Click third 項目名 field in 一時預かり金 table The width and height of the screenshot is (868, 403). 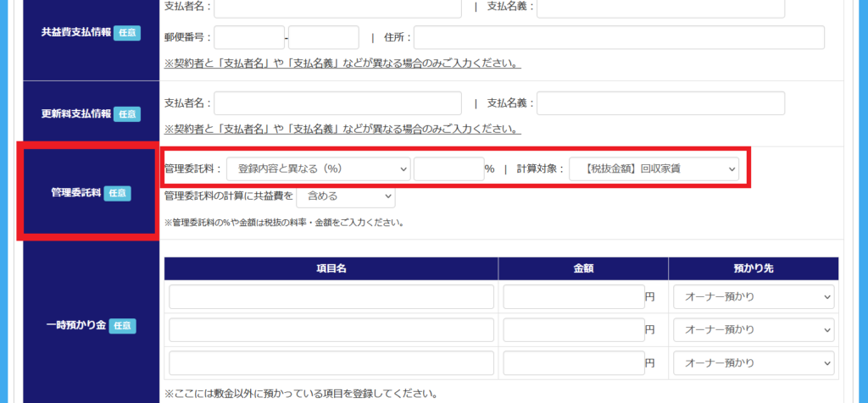pos(331,362)
